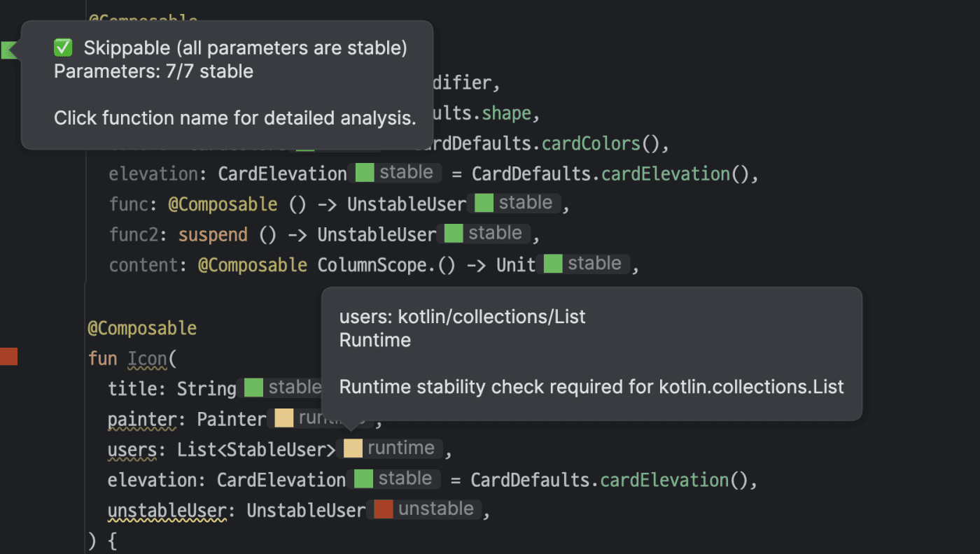The image size is (980, 554).
Task: Click the stable badge after ColumnScope content parameter
Action: 594,264
